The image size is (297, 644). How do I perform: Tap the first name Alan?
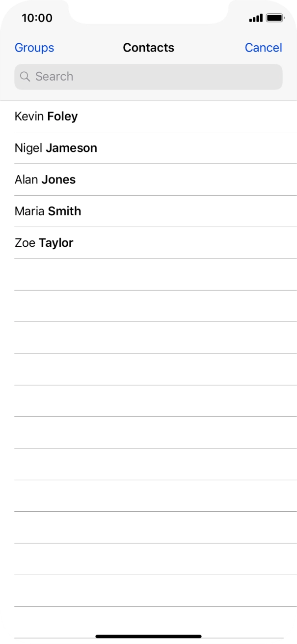[x=27, y=179]
